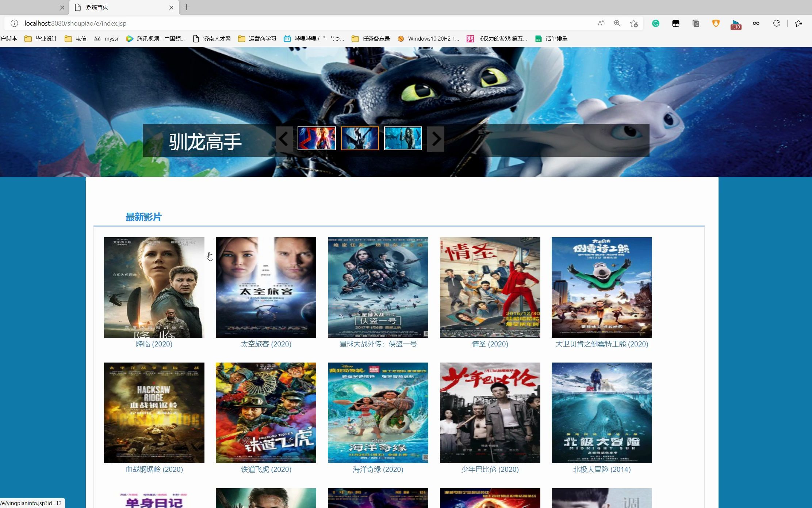Open the 铁道飞虎 movie poster
This screenshot has width=812, height=508.
[x=266, y=413]
